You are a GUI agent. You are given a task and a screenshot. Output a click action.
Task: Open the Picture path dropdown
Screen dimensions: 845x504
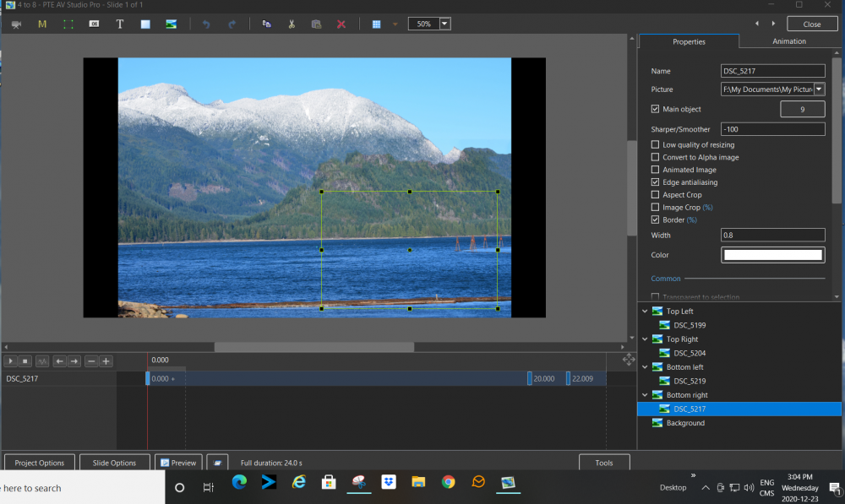[x=819, y=89]
